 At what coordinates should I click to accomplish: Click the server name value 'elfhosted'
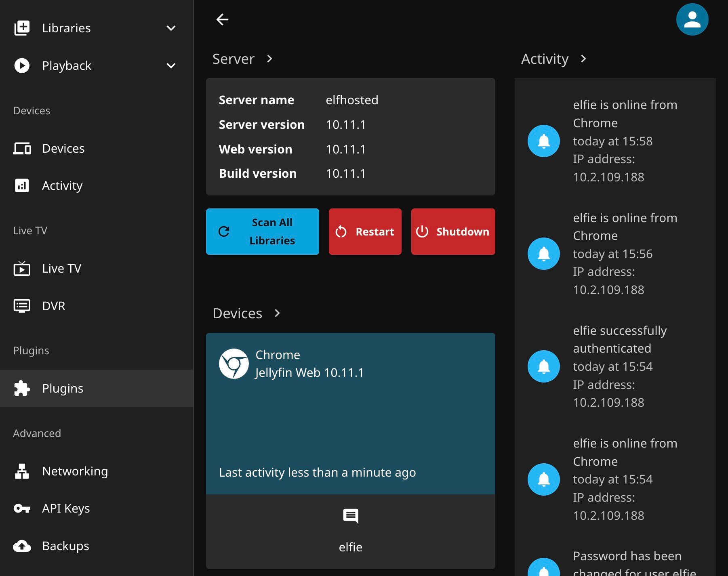coord(352,100)
